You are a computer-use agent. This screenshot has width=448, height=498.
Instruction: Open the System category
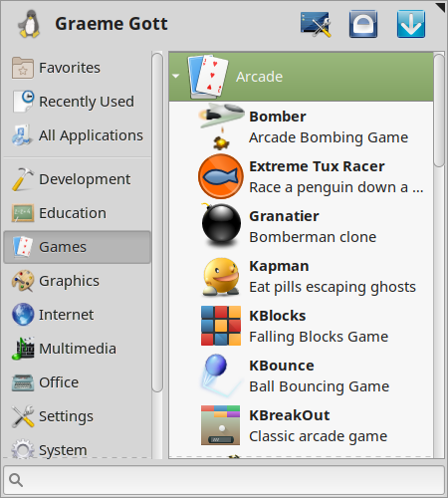coord(77,447)
